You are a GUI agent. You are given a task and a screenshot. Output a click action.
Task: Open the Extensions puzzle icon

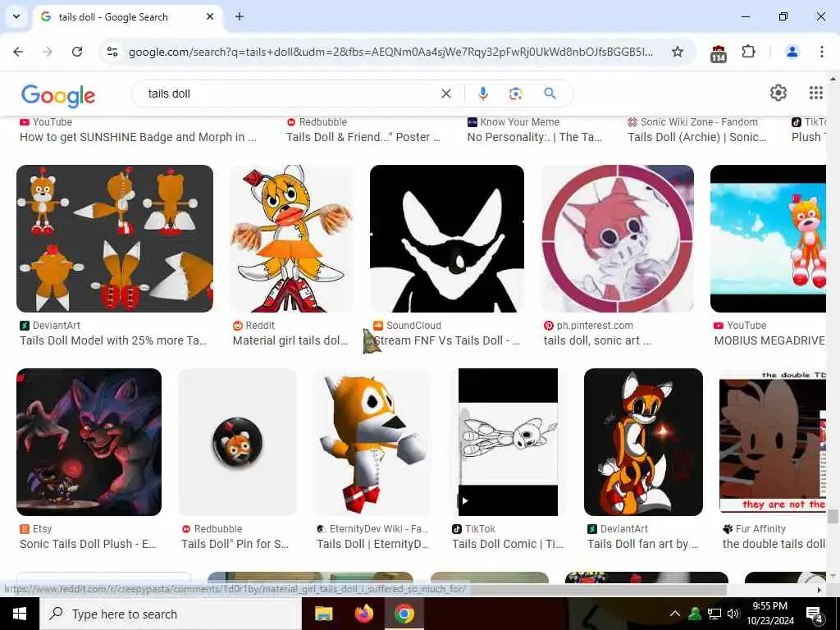point(748,52)
